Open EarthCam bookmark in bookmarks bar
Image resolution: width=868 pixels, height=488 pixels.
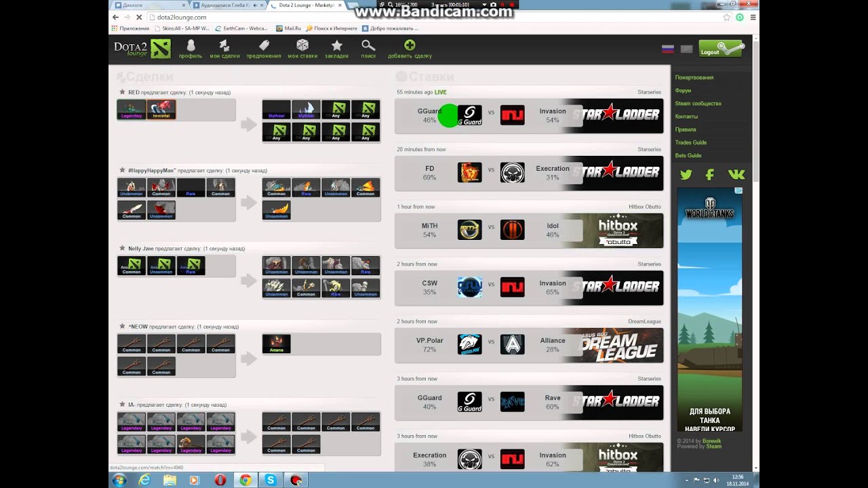pos(241,28)
